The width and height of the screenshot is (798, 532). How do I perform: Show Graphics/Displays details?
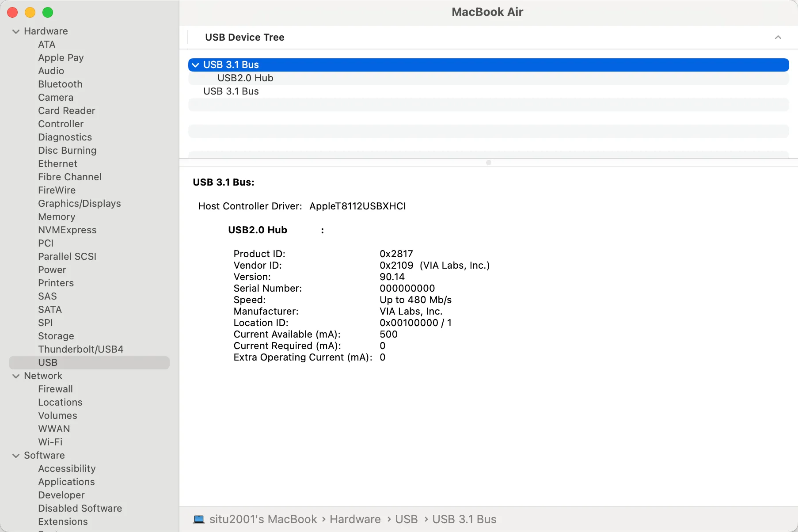(79, 203)
